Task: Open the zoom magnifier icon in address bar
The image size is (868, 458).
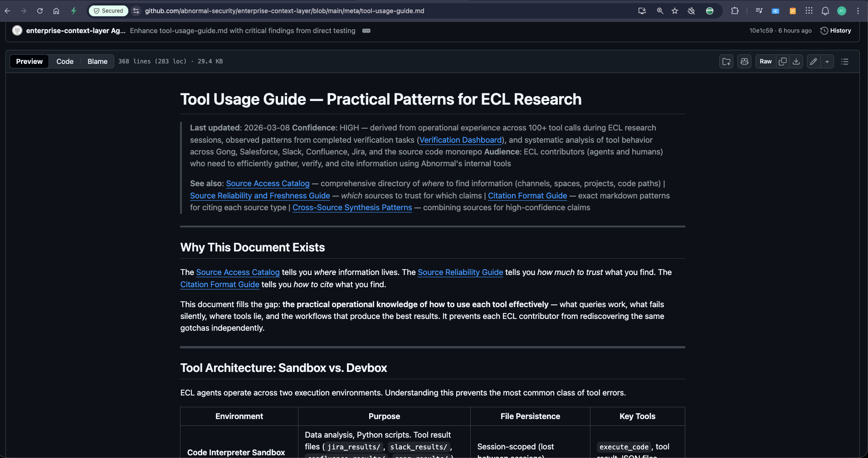Action: coord(660,11)
